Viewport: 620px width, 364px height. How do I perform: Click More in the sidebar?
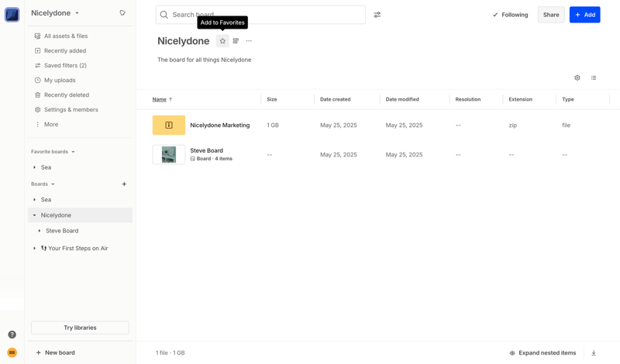tap(51, 125)
